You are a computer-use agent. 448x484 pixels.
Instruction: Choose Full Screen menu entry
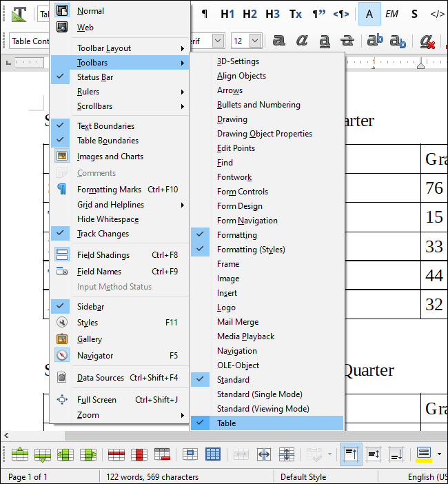(x=120, y=400)
